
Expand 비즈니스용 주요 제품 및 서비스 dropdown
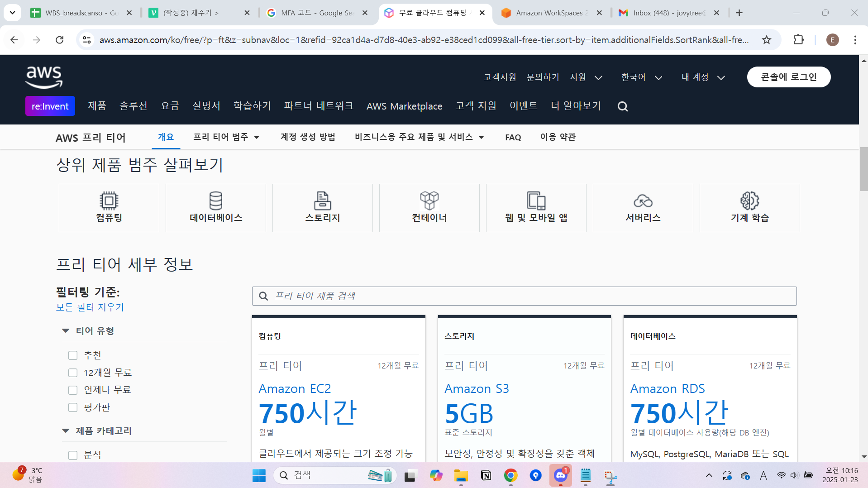pyautogui.click(x=419, y=137)
